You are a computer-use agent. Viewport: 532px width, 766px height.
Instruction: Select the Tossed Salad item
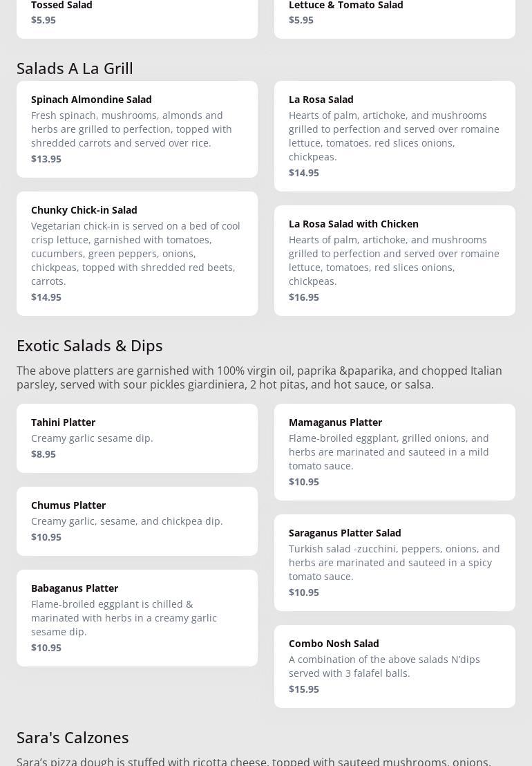[137, 14]
